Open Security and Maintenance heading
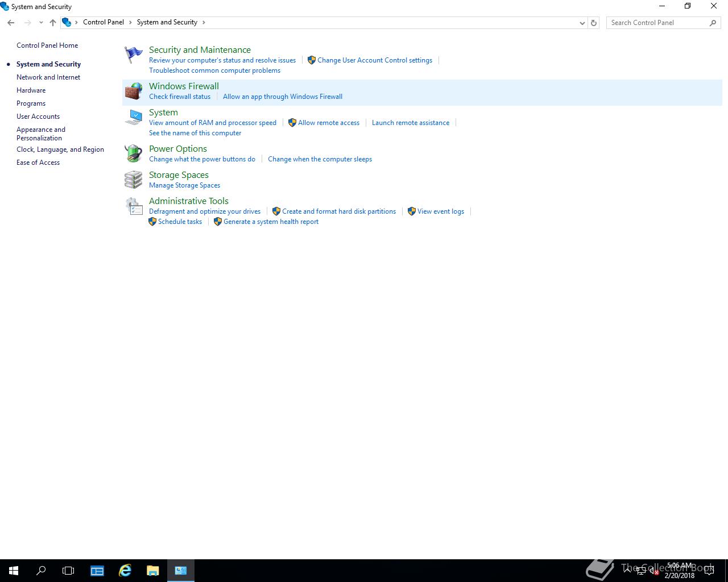Image resolution: width=728 pixels, height=582 pixels. click(x=200, y=50)
